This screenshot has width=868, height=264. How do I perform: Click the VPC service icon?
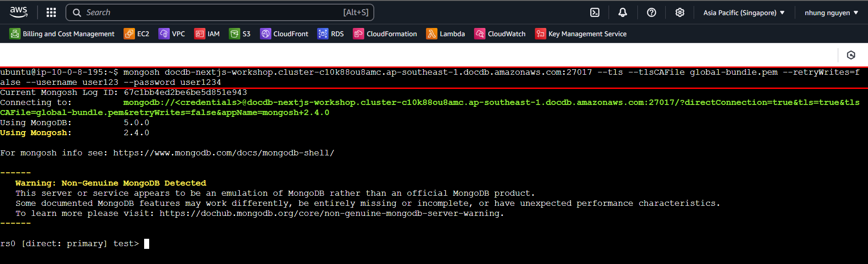tap(164, 34)
